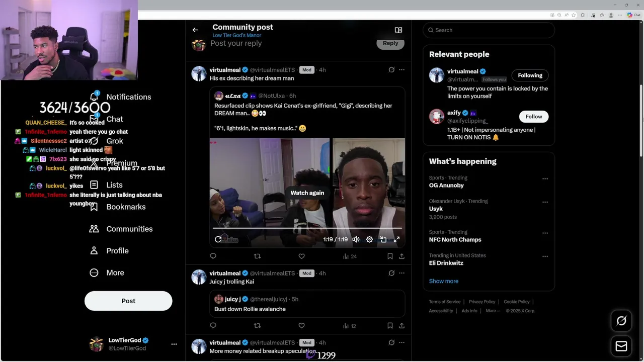Screen dimensions: 644x362
Task: Like 'His ex describing her dream man' post
Action: pos(301,256)
